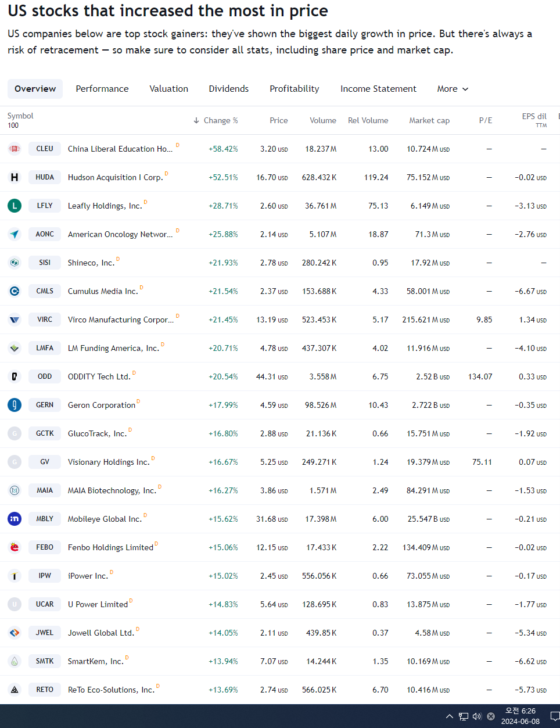Click the IPW company logo icon
Viewport: 560px width, 728px height.
click(x=15, y=576)
